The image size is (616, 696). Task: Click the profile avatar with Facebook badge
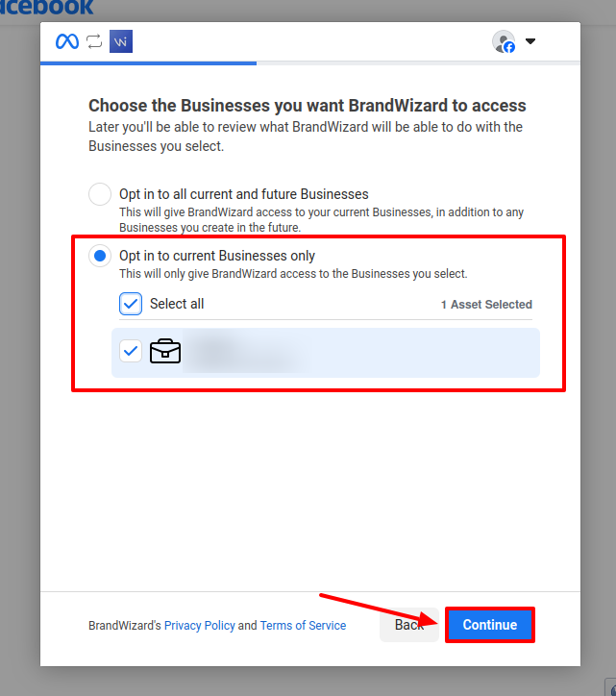pos(504,41)
